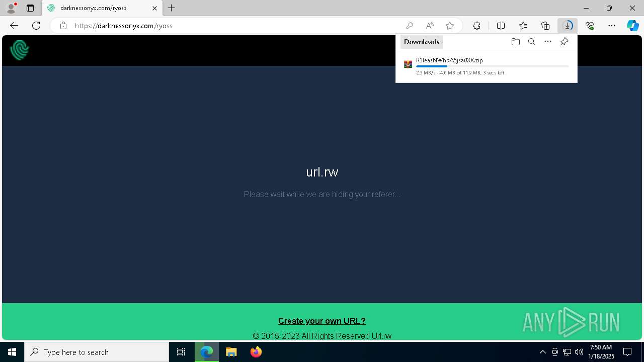Close the darknessonyx.com tab
The image size is (644, 362).
[x=154, y=8]
